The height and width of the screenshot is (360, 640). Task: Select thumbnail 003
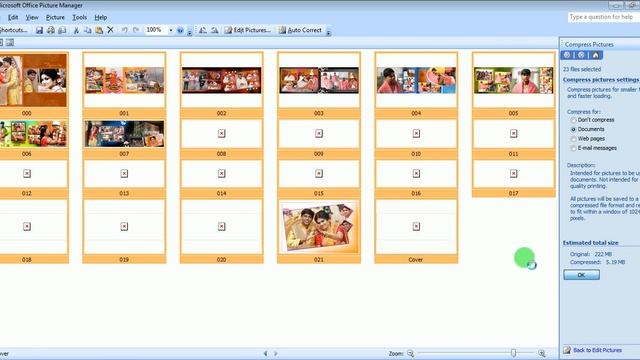pyautogui.click(x=319, y=85)
